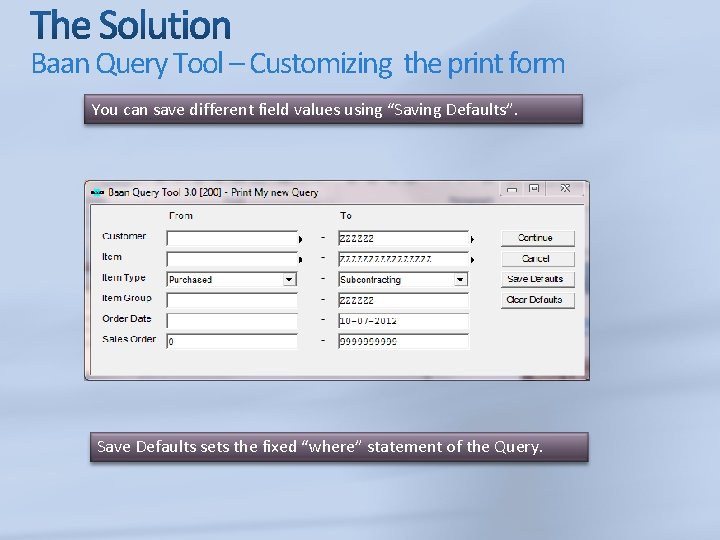This screenshot has width=720, height=540.
Task: Click the Continue button
Action: click(x=538, y=238)
